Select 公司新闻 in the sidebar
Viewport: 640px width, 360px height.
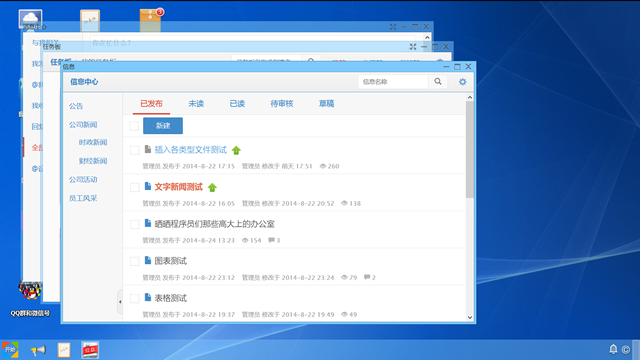[x=83, y=125]
